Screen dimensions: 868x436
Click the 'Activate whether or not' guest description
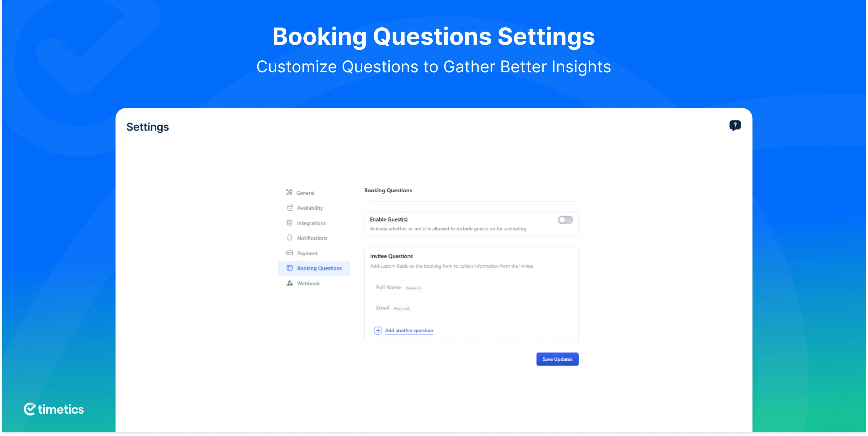pyautogui.click(x=448, y=229)
